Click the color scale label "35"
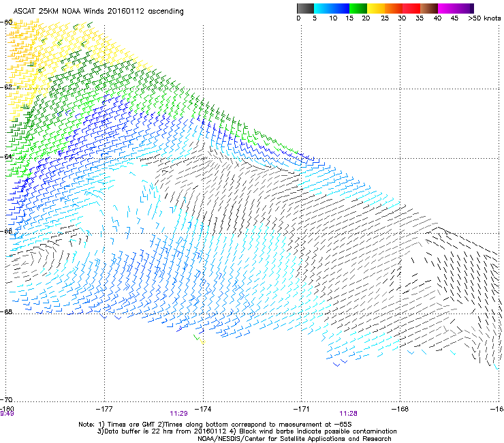The image size is (504, 443). pyautogui.click(x=420, y=18)
